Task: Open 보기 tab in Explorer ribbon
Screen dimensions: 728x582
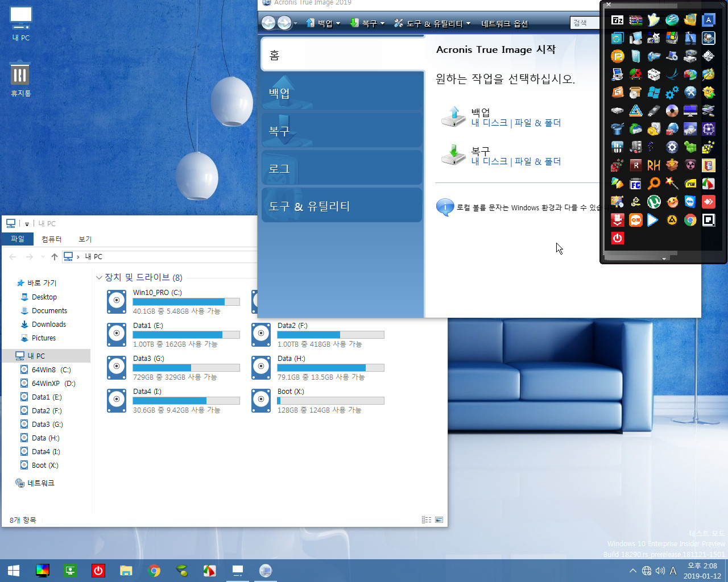Action: point(85,239)
